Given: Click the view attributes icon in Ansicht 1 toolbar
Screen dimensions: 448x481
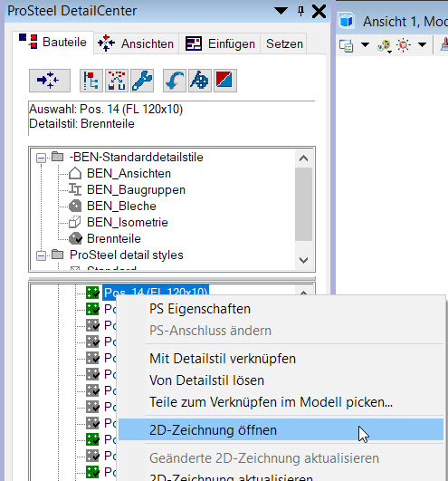Looking at the screenshot, I should [347, 45].
